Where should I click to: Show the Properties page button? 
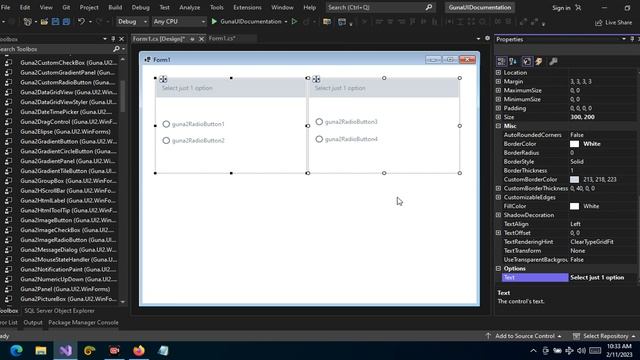click(527, 61)
